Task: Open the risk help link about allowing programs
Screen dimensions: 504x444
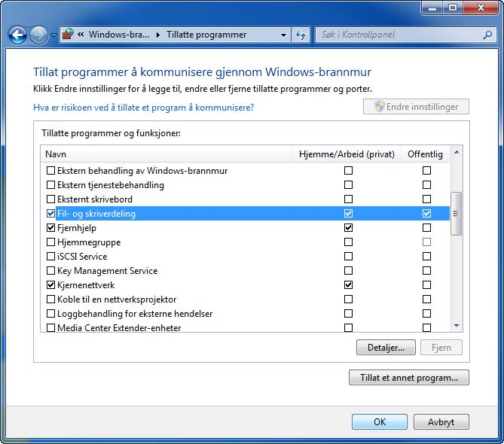Action: click(x=143, y=107)
